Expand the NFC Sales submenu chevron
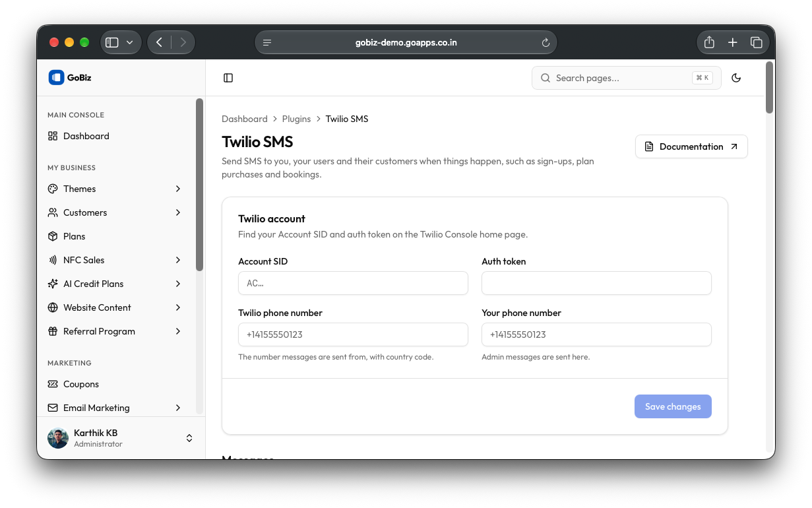812x508 pixels. pyautogui.click(x=178, y=260)
